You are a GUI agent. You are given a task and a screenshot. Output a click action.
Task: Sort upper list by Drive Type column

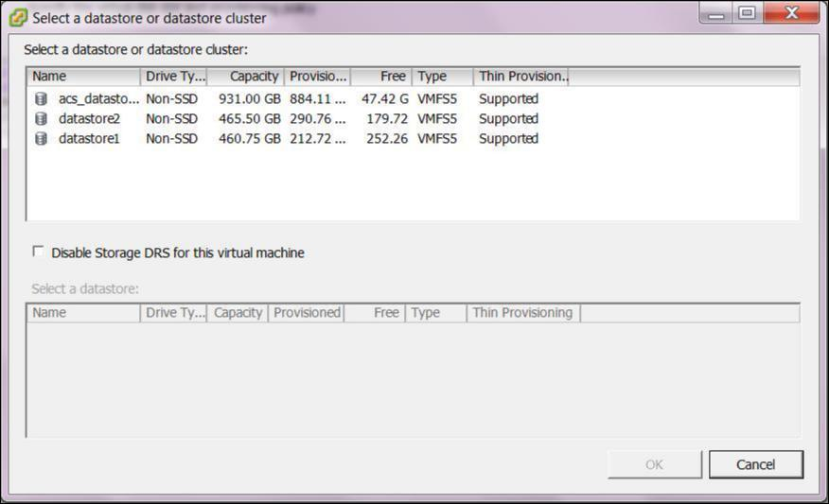(x=174, y=77)
